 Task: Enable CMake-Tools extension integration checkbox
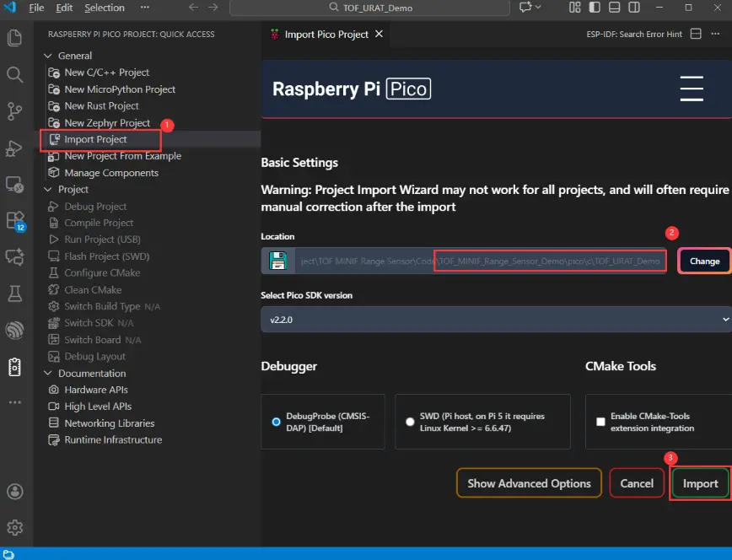tap(600, 422)
